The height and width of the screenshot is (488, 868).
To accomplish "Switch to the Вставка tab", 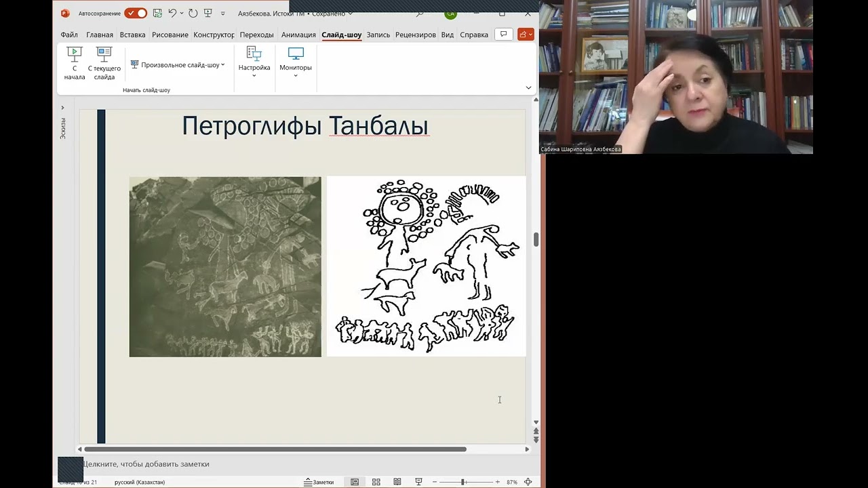I will click(132, 35).
